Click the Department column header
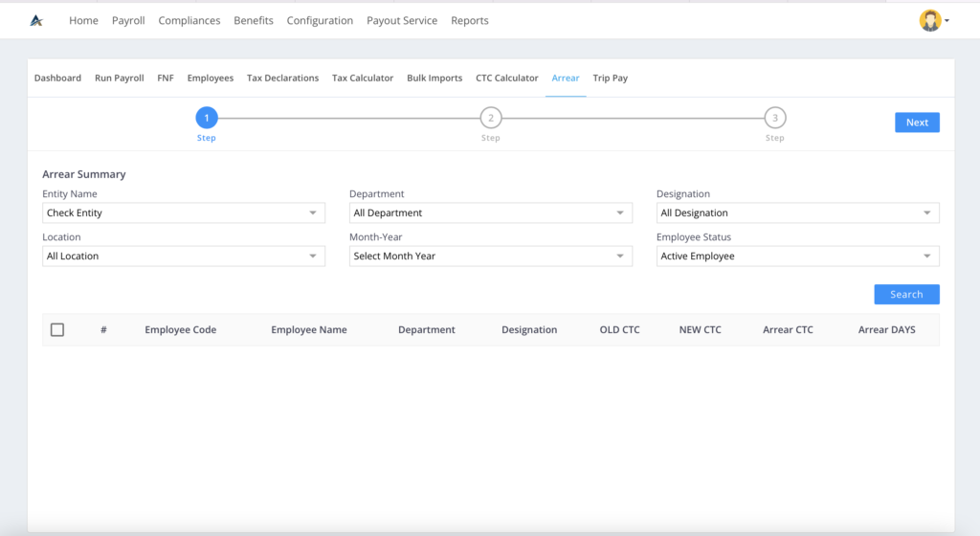The height and width of the screenshot is (536, 980). click(x=427, y=330)
